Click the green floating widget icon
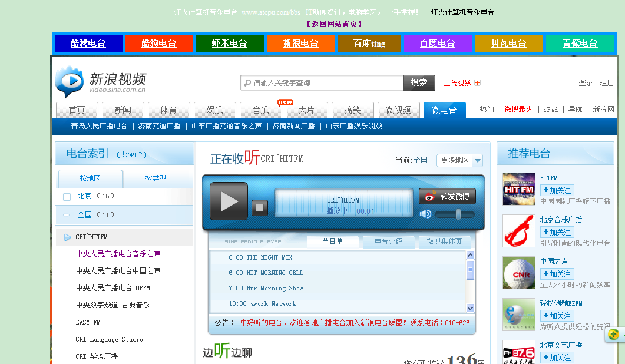Viewport: 625px width, 364px height. [613, 334]
